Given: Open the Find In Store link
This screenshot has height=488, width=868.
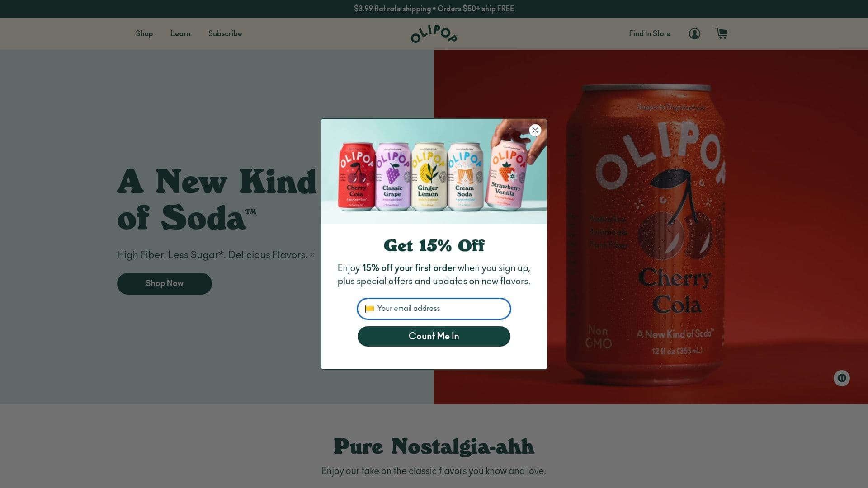Looking at the screenshot, I should (x=650, y=33).
